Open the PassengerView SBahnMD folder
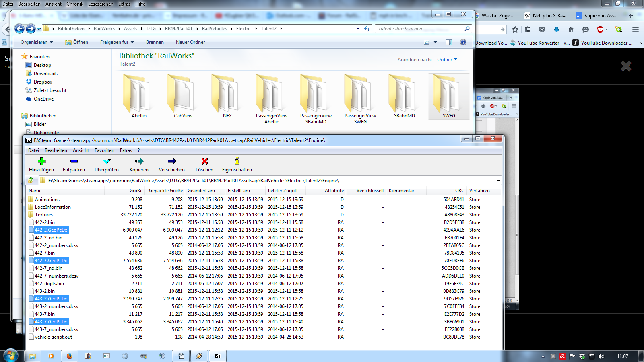The image size is (644, 362). (316, 99)
